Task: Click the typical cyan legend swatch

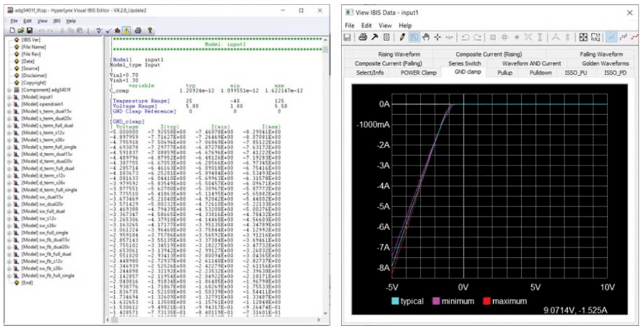Action: coord(394,301)
